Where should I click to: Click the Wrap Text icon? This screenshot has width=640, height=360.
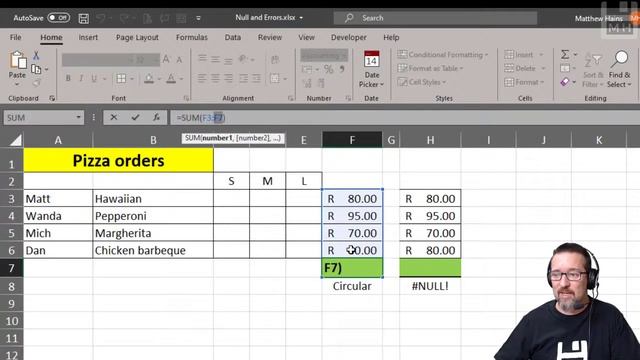coord(275,60)
